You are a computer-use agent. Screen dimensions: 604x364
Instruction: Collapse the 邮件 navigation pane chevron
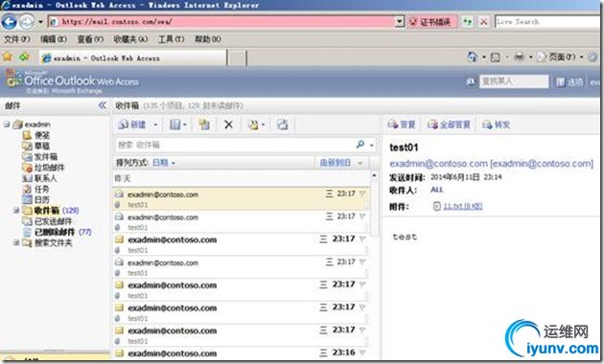coord(102,105)
